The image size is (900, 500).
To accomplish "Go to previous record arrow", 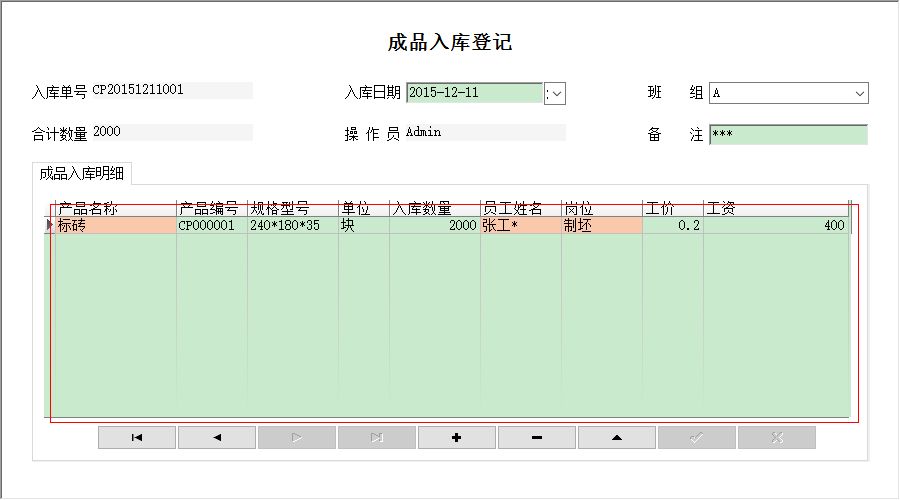I will tap(217, 437).
